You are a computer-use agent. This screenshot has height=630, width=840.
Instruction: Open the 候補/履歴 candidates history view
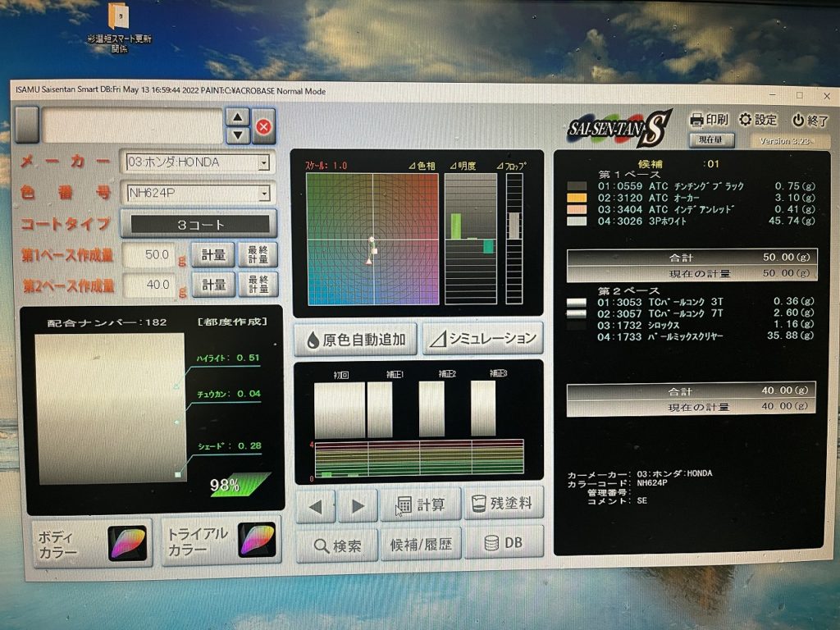[420, 544]
